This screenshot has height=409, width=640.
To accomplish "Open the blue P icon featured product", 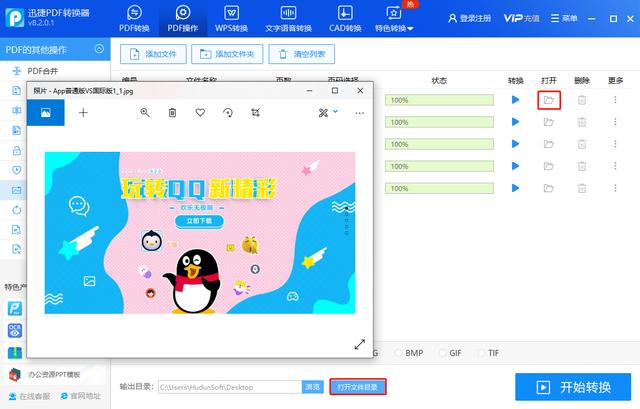I will (x=15, y=309).
